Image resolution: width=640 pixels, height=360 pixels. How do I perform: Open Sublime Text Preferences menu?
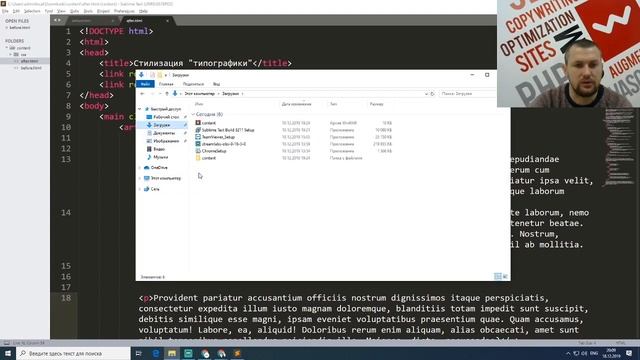(x=124, y=11)
